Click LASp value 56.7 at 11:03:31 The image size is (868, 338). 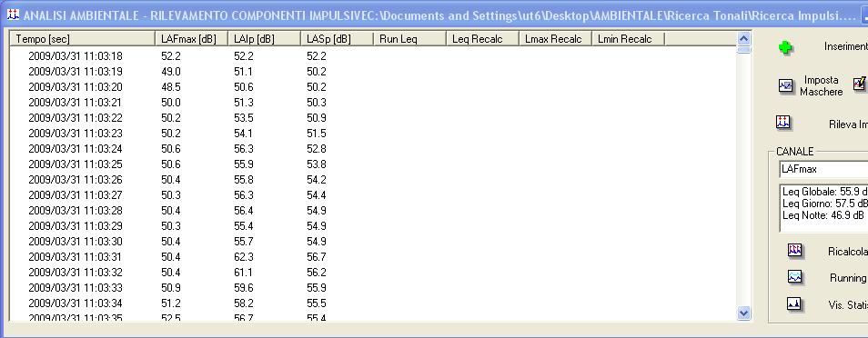tap(316, 257)
